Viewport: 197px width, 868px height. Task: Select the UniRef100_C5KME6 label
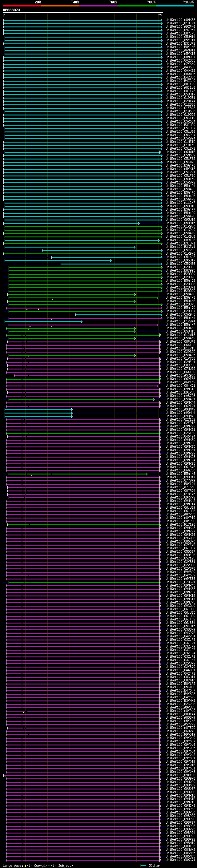pyautogui.click(x=180, y=264)
